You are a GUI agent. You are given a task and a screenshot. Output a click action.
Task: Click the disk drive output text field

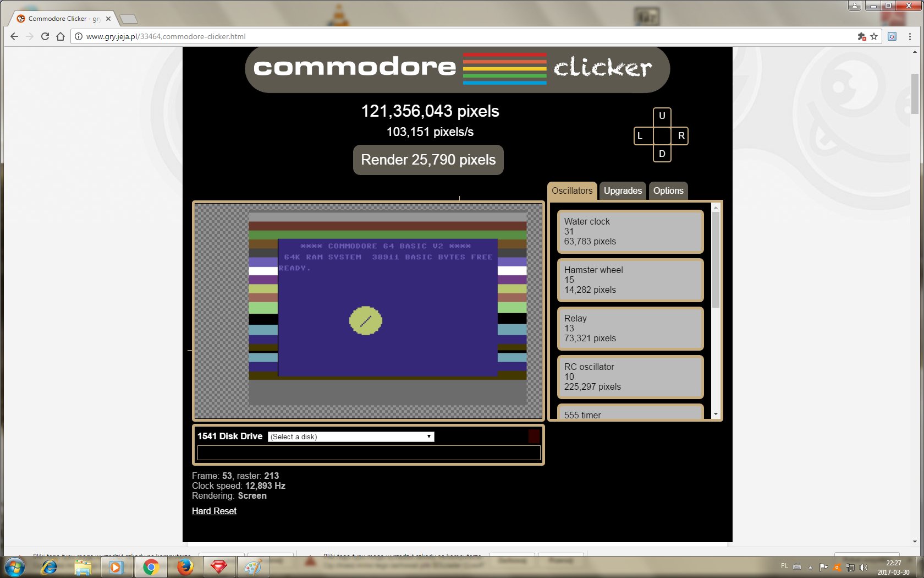[369, 452]
